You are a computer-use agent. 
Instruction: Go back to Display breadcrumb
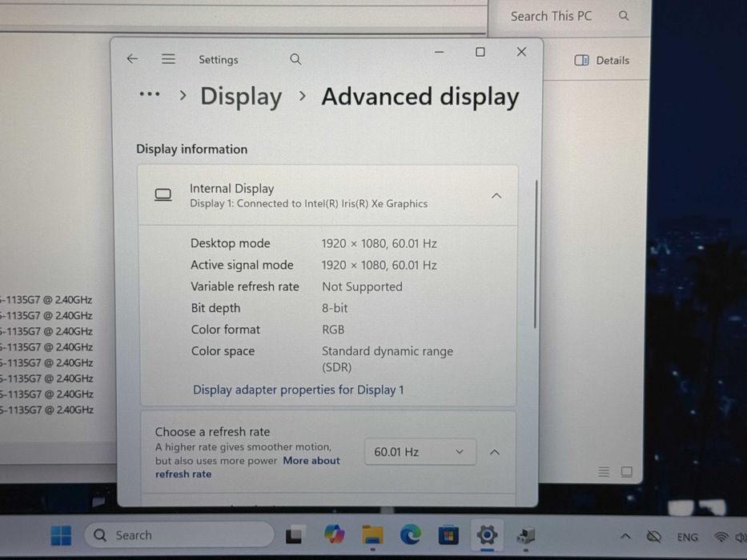click(x=241, y=97)
